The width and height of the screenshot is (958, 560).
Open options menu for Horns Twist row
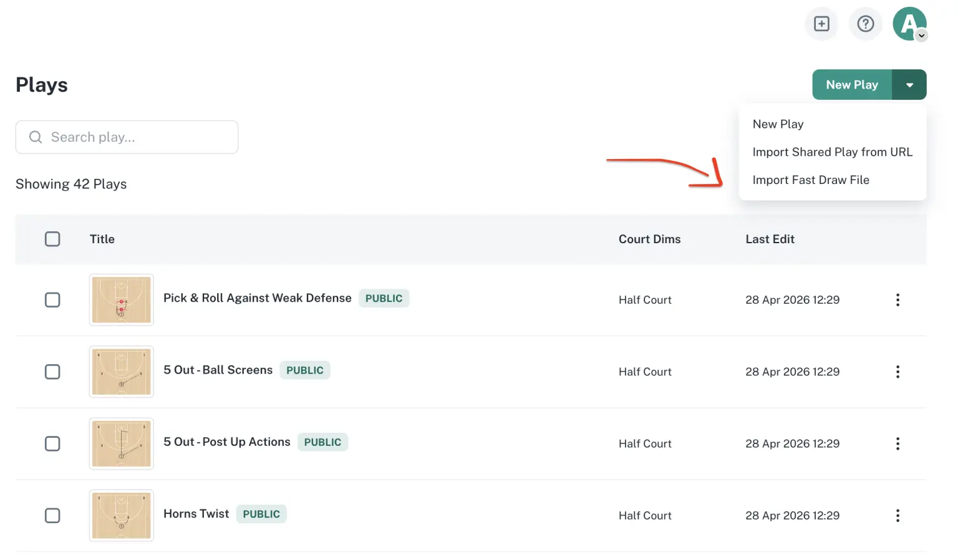pyautogui.click(x=898, y=516)
